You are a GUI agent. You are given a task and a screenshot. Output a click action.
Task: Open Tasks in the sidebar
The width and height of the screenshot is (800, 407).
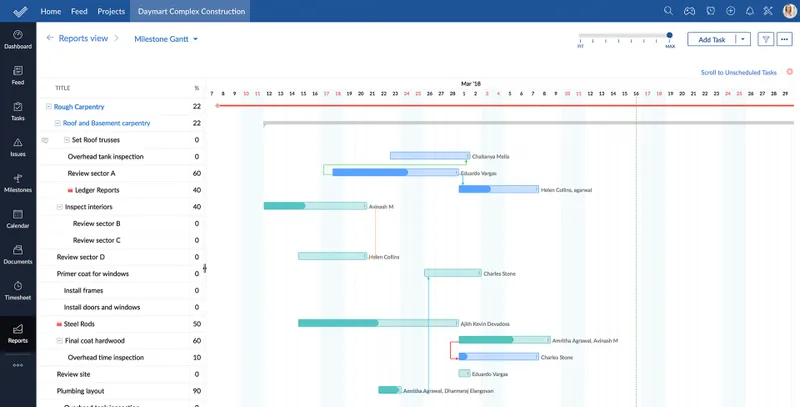18,111
